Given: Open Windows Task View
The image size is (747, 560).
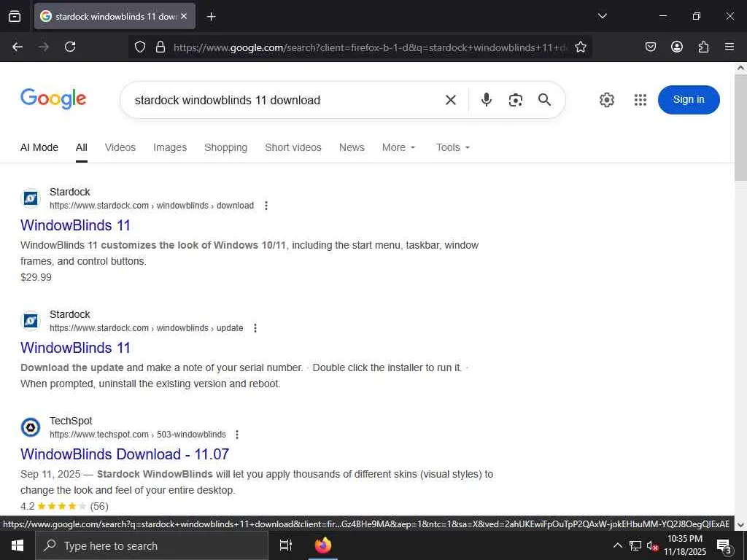Looking at the screenshot, I should coord(285,545).
